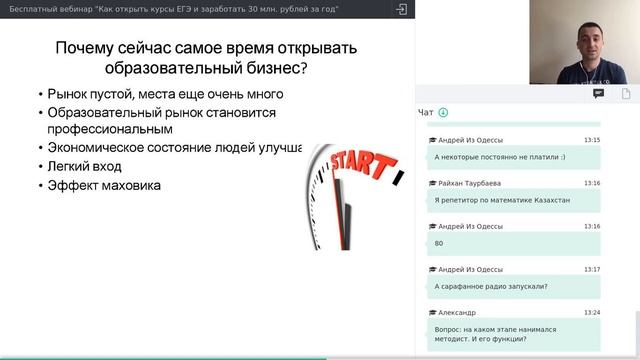Click the chat message "80"

pyautogui.click(x=513, y=244)
